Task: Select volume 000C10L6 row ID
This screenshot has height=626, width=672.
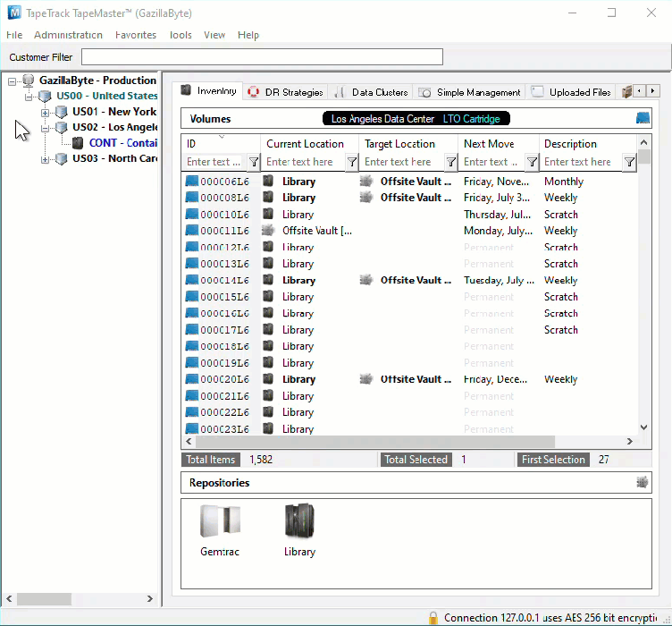Action: (224, 215)
